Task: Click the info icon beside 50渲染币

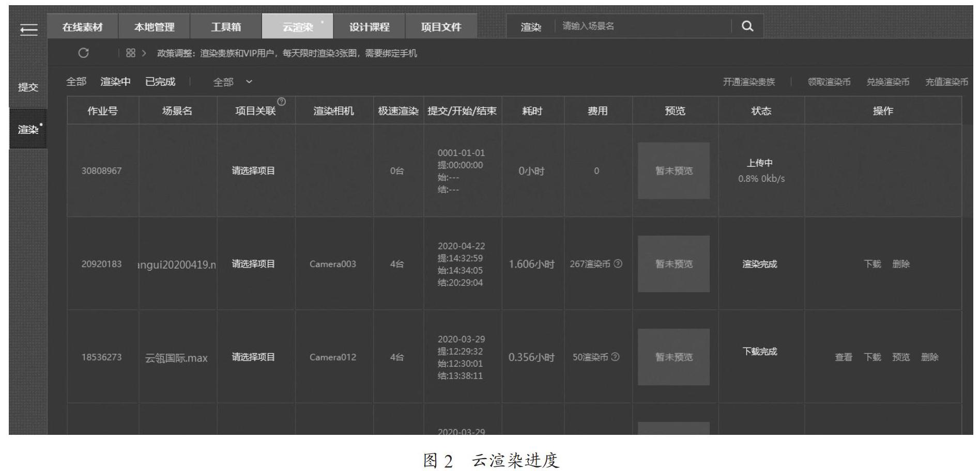Action: [615, 357]
